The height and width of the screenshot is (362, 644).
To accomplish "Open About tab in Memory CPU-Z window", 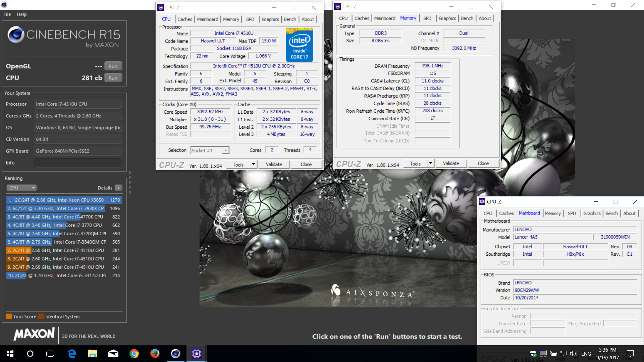I will (485, 18).
